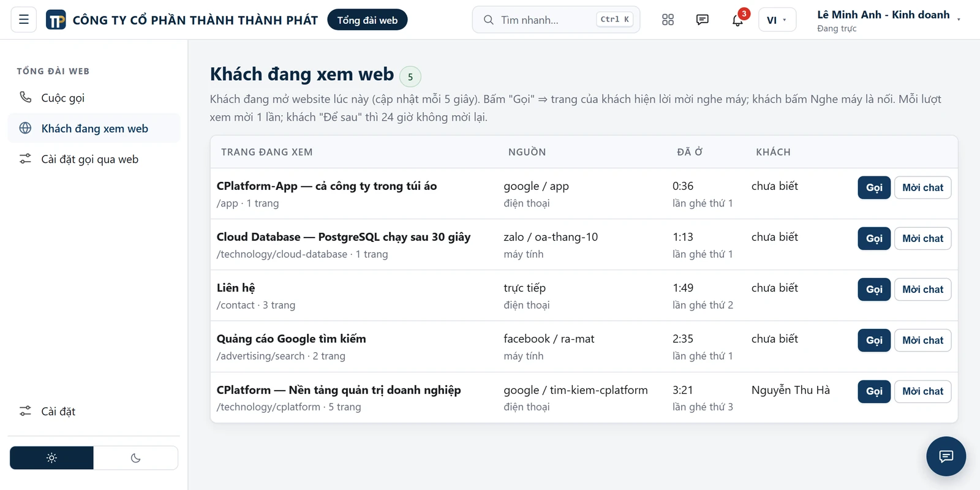Invite Nguyễn Thu Hà to chat
Image resolution: width=980 pixels, height=490 pixels.
coord(922,391)
